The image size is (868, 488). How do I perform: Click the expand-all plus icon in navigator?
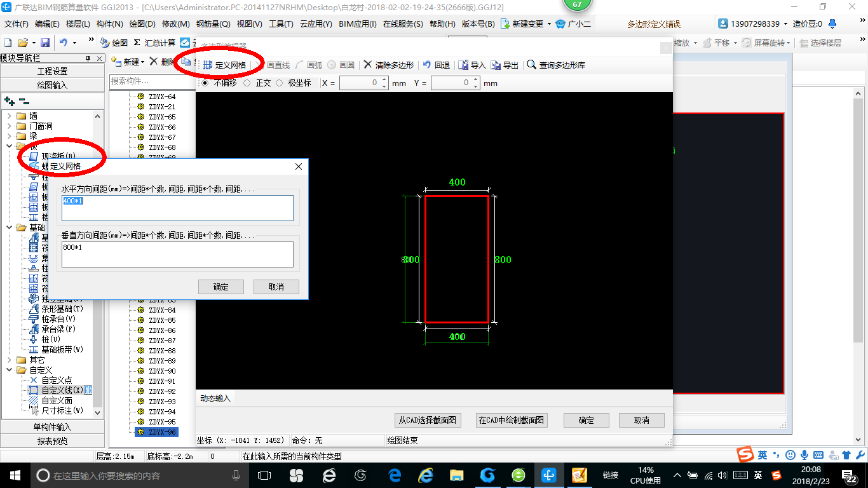[x=9, y=101]
